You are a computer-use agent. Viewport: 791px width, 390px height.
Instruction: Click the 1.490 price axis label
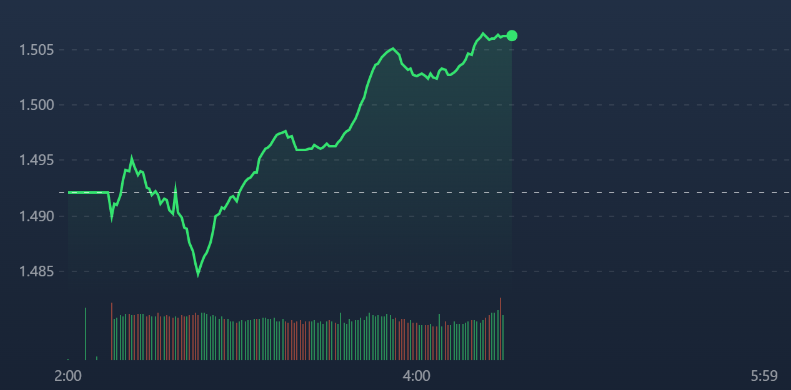(34, 216)
